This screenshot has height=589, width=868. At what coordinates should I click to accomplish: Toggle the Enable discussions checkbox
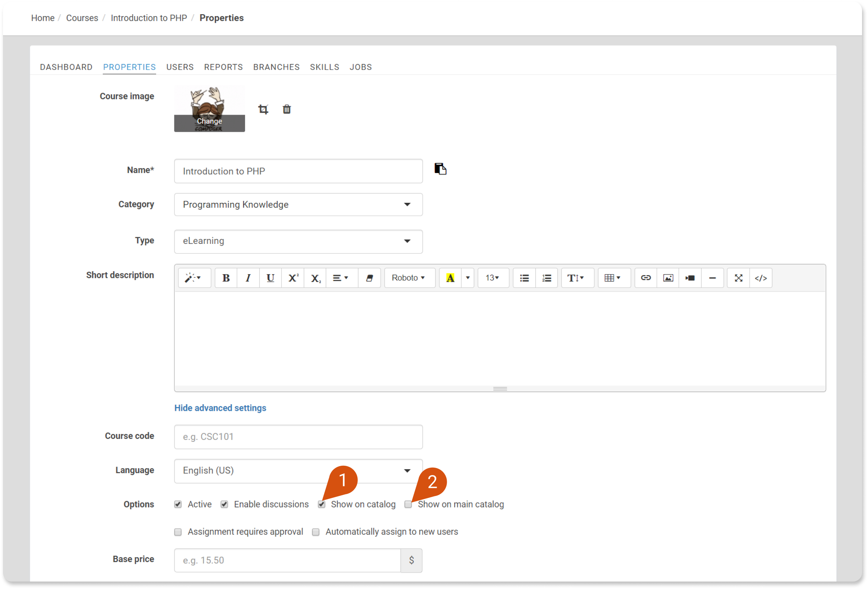point(224,505)
